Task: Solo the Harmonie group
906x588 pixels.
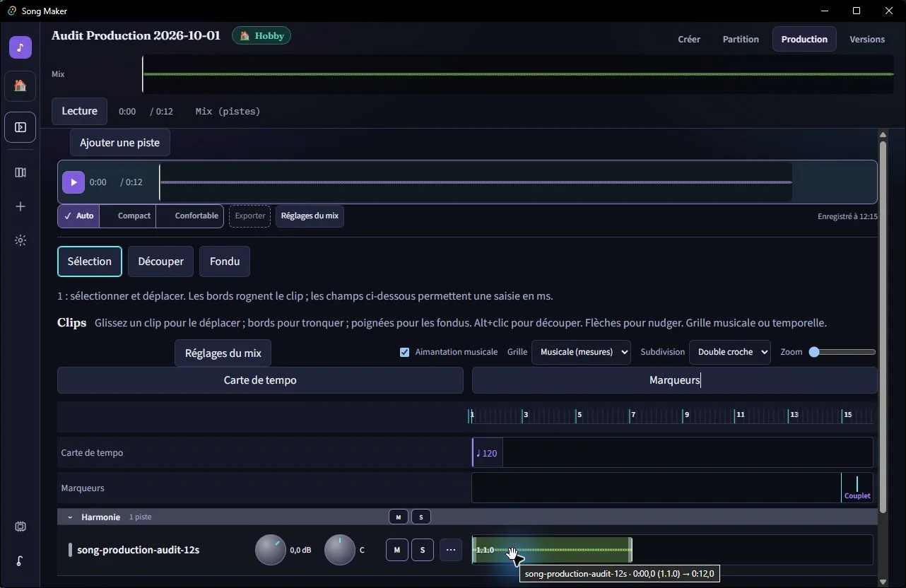Action: tap(421, 517)
